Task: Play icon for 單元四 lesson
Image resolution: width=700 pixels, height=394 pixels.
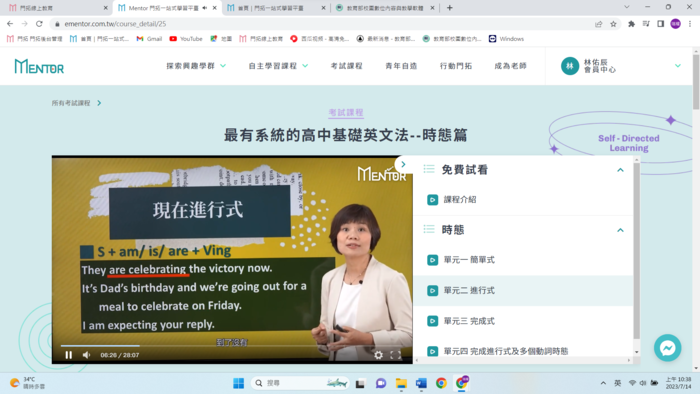Action: click(x=432, y=351)
